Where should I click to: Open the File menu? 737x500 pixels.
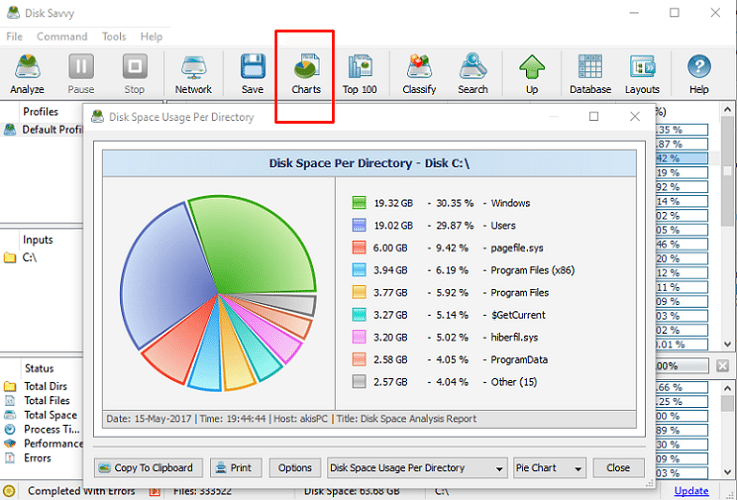14,37
